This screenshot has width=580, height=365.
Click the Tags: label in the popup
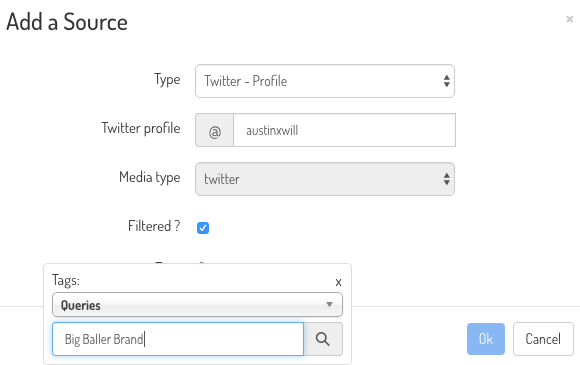coord(66,280)
